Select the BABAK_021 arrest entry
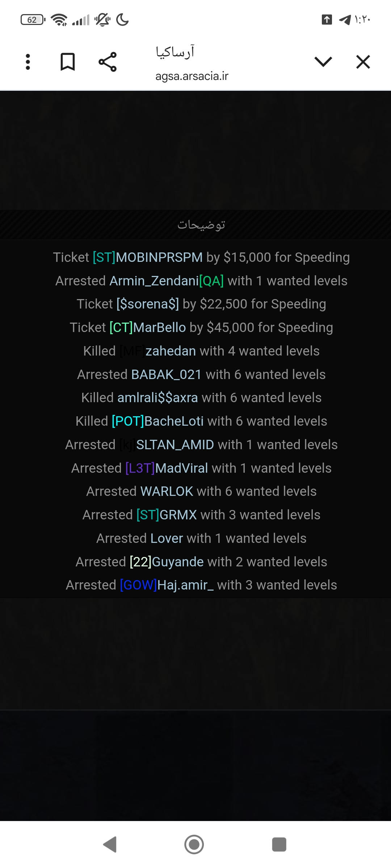The image size is (391, 868). (x=201, y=375)
